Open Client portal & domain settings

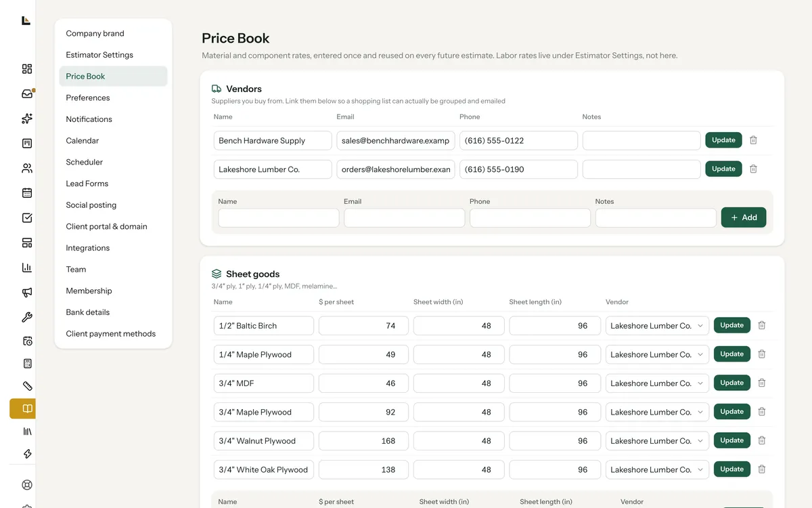113,226
